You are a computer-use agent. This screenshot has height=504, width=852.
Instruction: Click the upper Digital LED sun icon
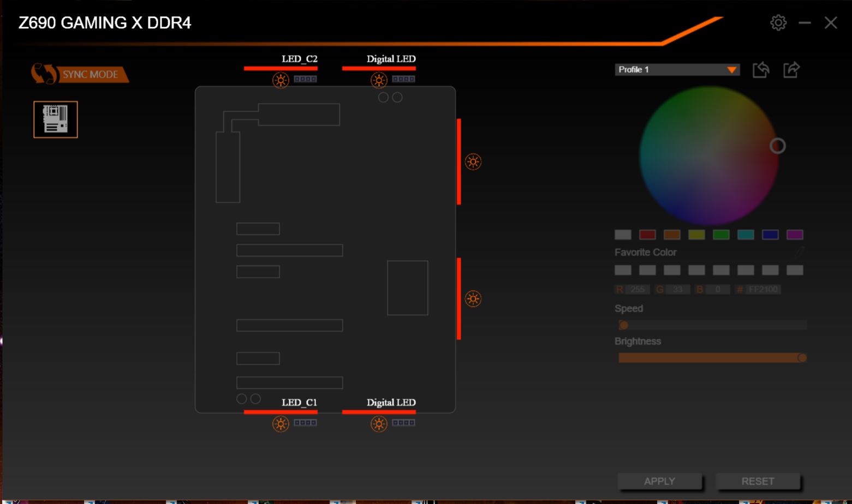[379, 80]
